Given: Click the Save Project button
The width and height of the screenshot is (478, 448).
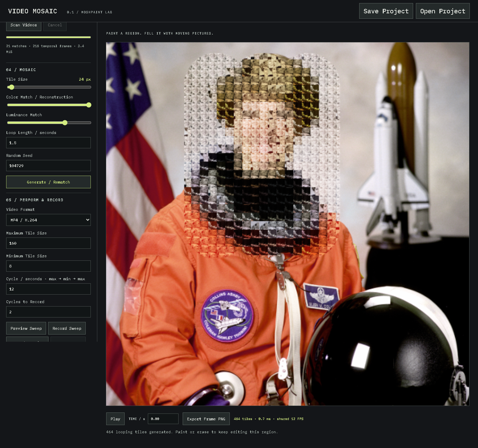Looking at the screenshot, I should pos(386,11).
